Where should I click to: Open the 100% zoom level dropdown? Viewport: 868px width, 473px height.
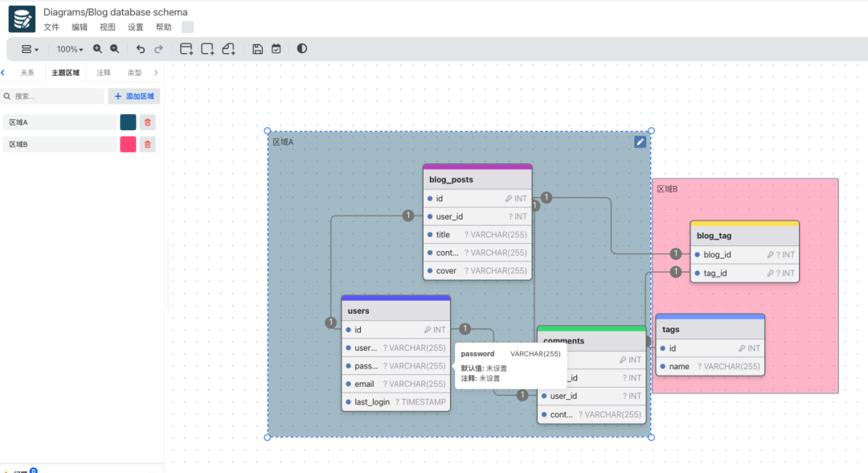pyautogui.click(x=70, y=49)
